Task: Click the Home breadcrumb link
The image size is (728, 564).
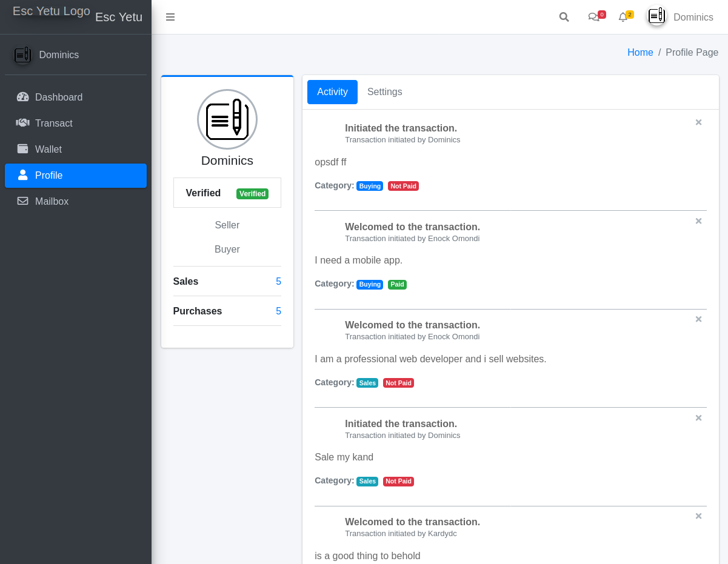Action: point(640,52)
